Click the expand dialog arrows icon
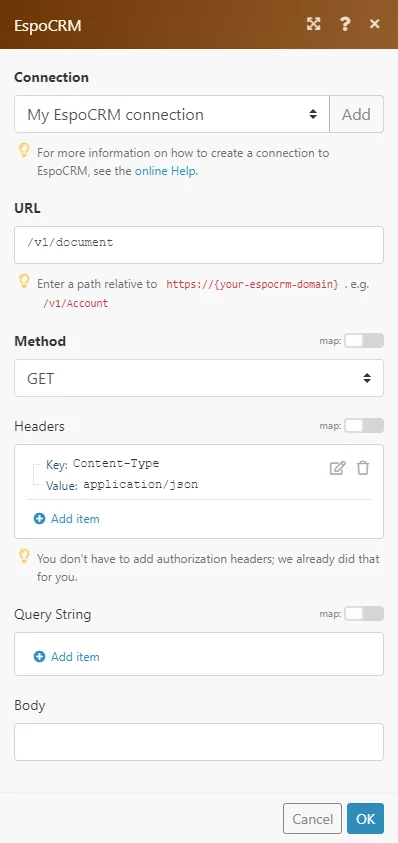 click(x=314, y=24)
